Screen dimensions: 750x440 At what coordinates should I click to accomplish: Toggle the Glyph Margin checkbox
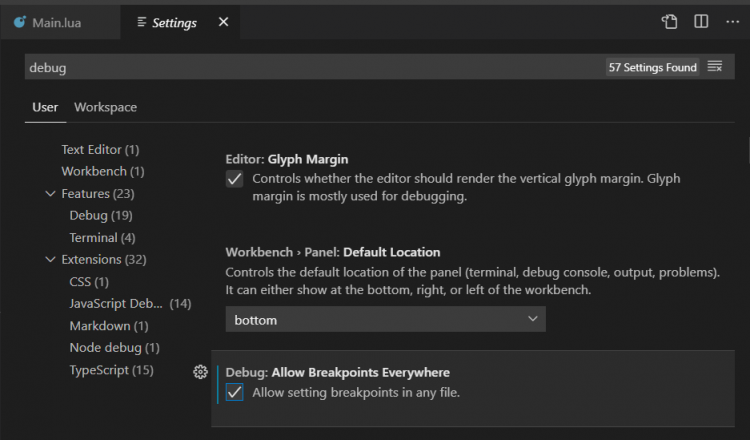[235, 179]
